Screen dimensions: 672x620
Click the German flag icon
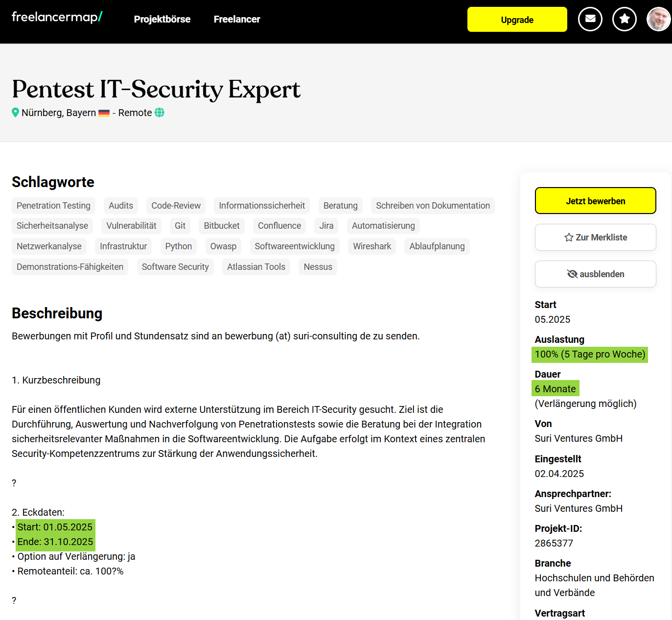[x=104, y=113]
